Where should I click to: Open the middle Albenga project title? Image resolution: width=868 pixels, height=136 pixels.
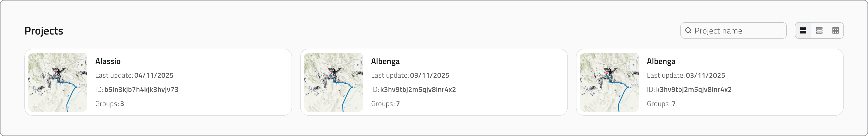click(x=385, y=61)
